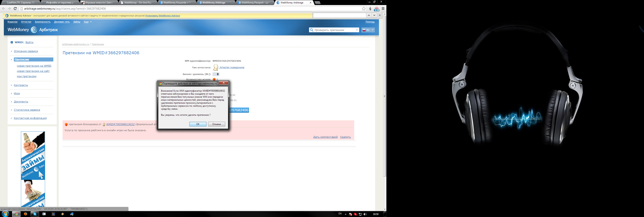Viewport: 644px width, 217px height.
Task: Open Firefox from the taskbar
Action: pos(26,214)
